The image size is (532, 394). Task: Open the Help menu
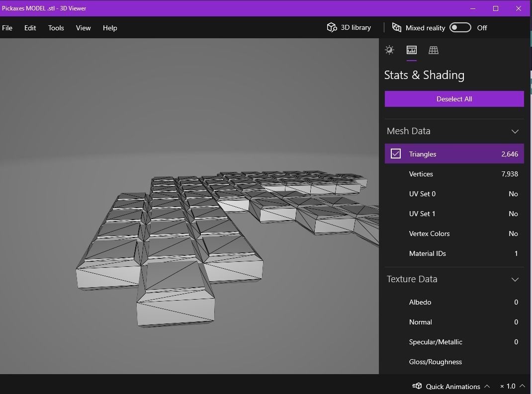[x=110, y=28]
